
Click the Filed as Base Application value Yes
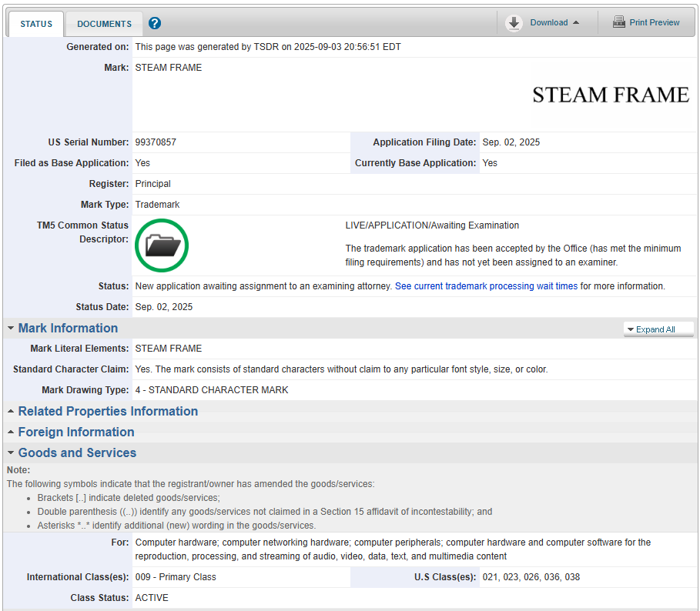142,163
